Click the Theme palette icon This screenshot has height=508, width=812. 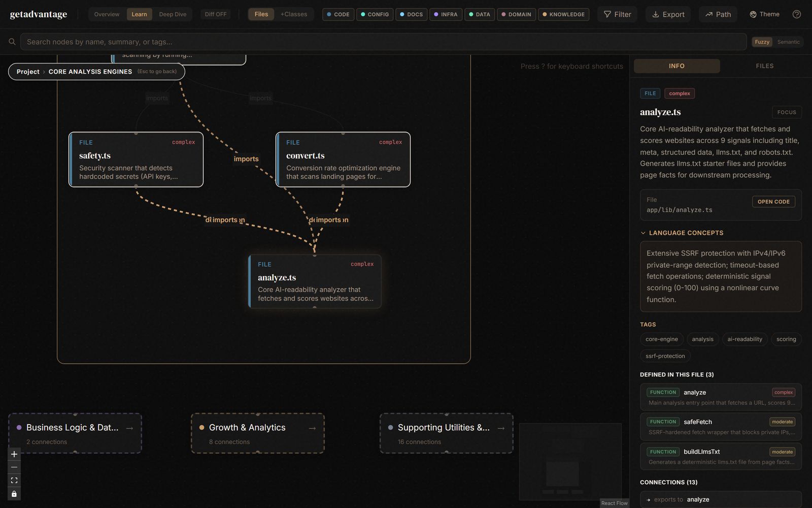(x=753, y=14)
